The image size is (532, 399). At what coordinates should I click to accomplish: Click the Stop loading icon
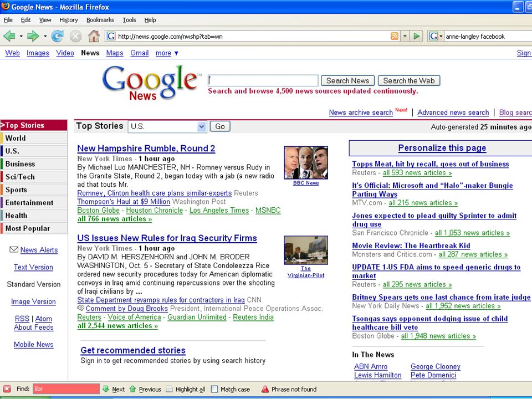click(x=75, y=36)
